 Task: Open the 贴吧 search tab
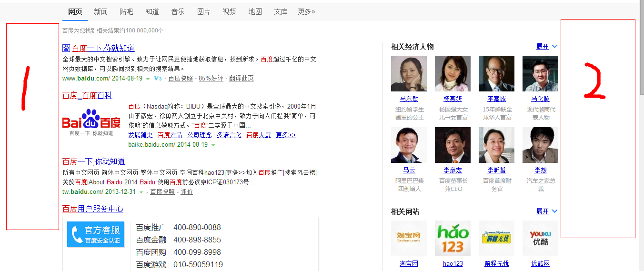coord(126,11)
